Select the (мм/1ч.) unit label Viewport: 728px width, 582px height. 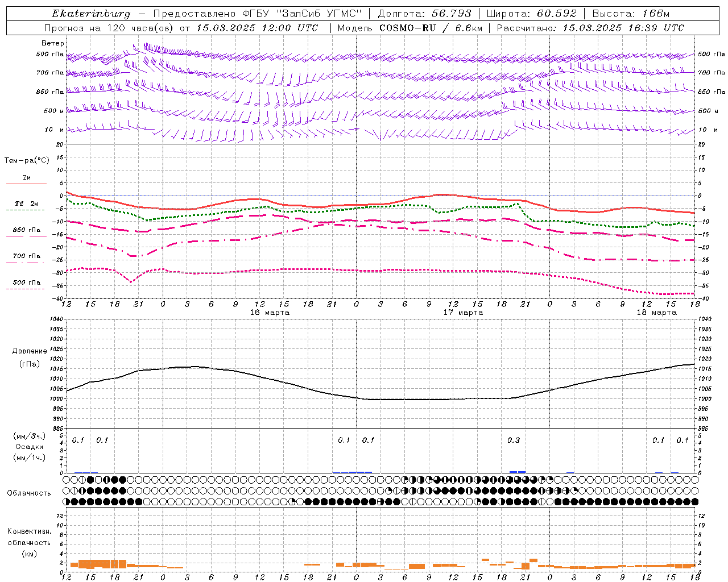coord(30,458)
